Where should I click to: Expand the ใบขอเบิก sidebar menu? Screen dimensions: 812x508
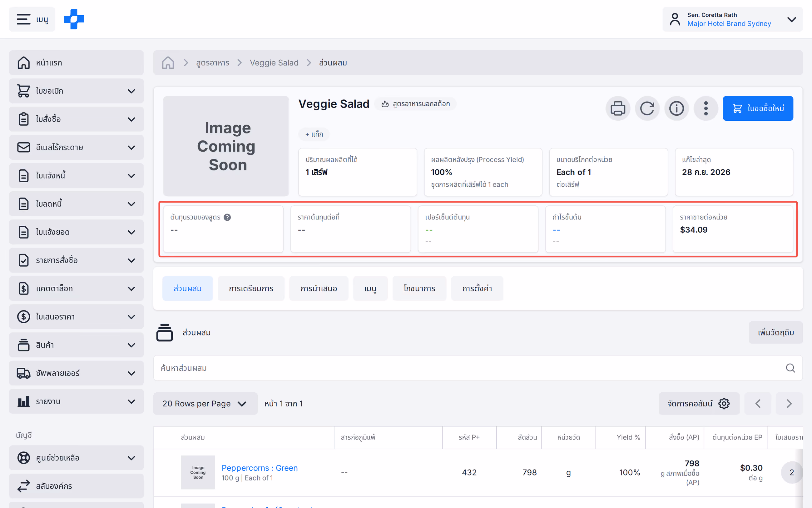77,91
